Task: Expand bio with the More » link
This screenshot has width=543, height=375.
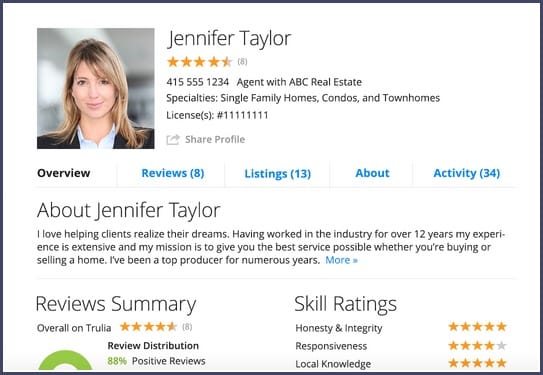Action: pos(341,260)
